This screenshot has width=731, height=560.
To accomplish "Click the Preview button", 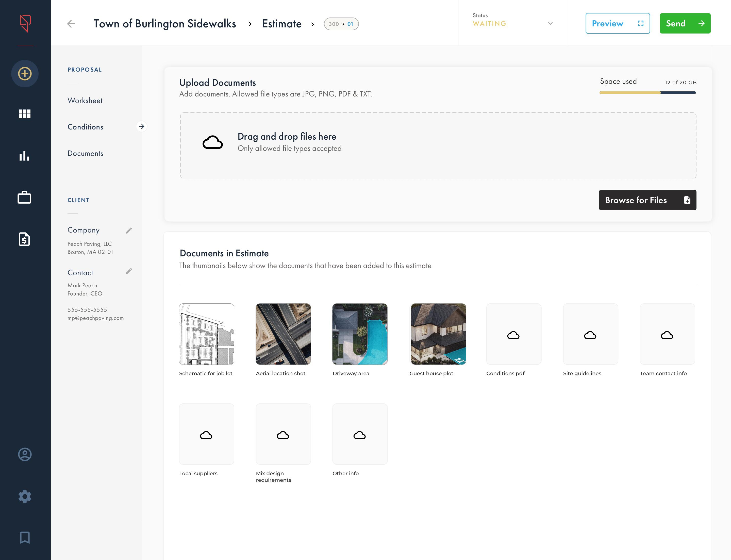I will tap(617, 23).
